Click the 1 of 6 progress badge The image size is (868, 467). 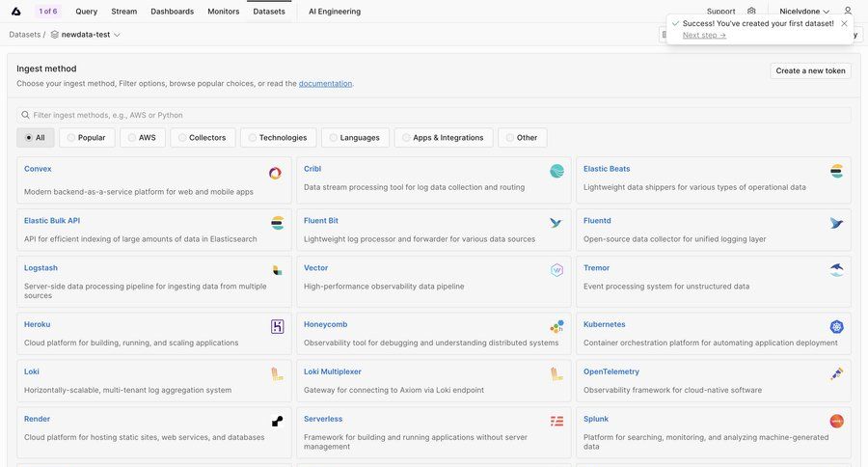pos(48,11)
